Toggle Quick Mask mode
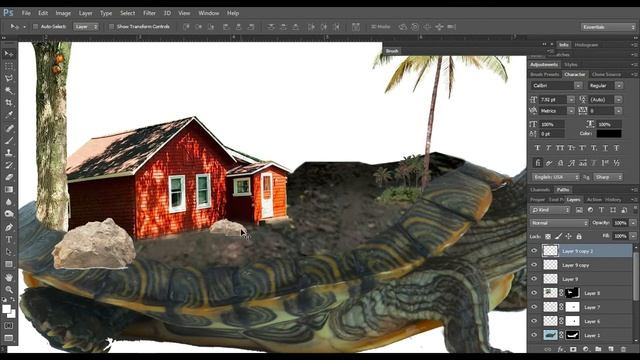Screen dimensions: 640x360 click(9, 326)
